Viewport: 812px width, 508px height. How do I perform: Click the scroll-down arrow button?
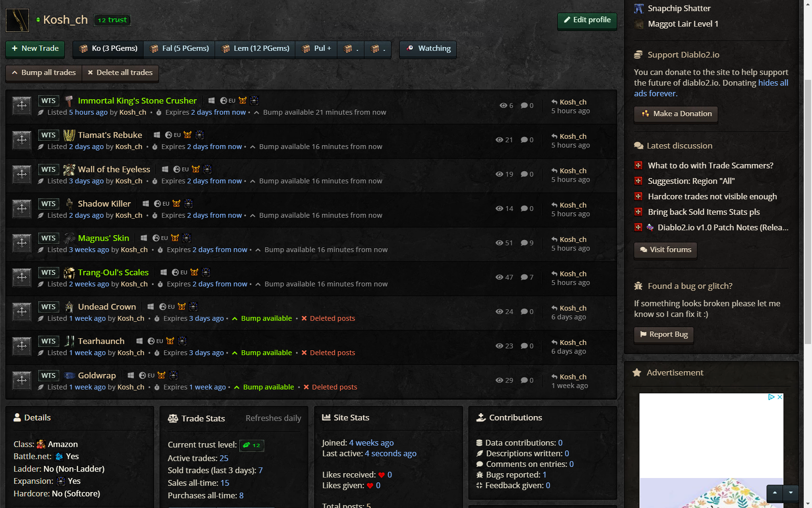point(791,493)
